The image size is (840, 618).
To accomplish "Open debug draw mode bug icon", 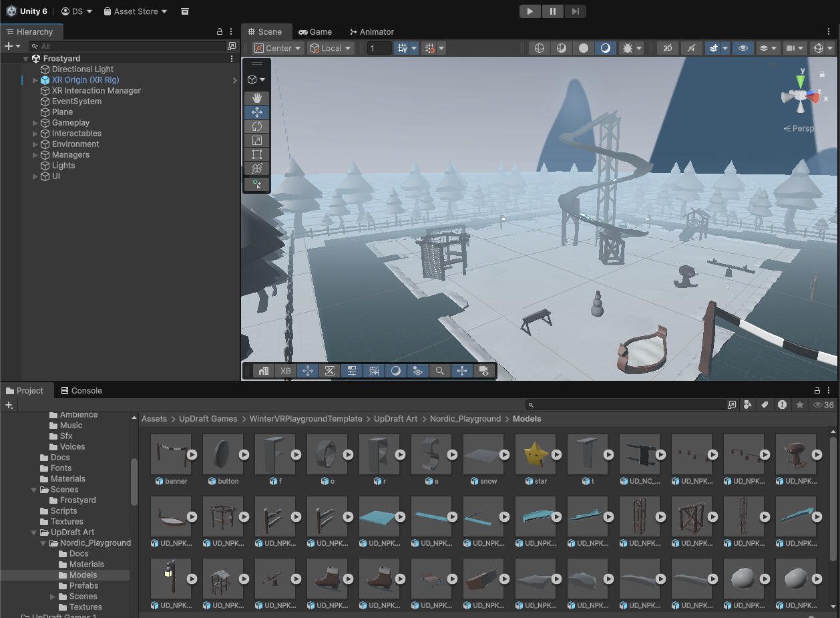I will click(627, 48).
